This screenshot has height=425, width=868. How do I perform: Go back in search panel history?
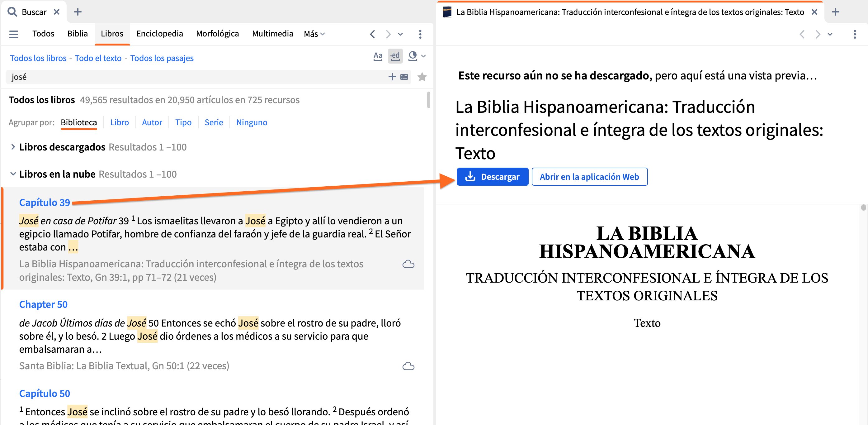(372, 34)
